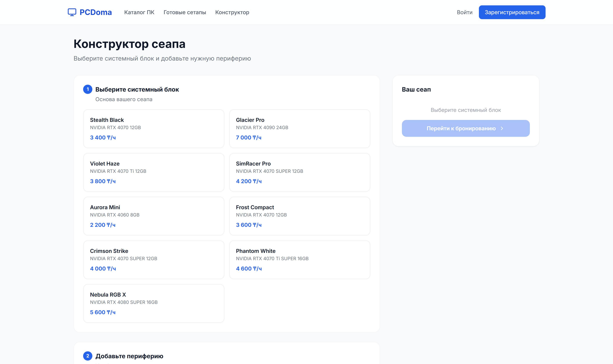Click the Добавьте периферию step title
This screenshot has width=613, height=364.
tap(129, 356)
